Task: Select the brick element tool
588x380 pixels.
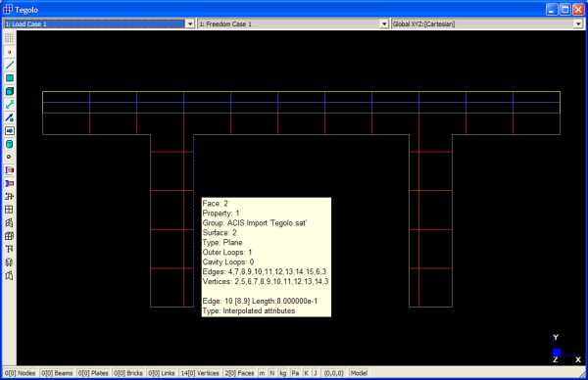Action: pos(10,91)
